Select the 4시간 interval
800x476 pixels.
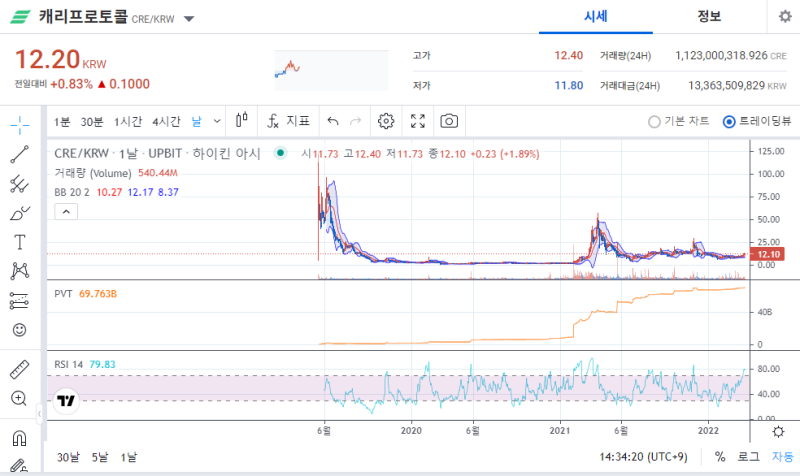pyautogui.click(x=166, y=121)
